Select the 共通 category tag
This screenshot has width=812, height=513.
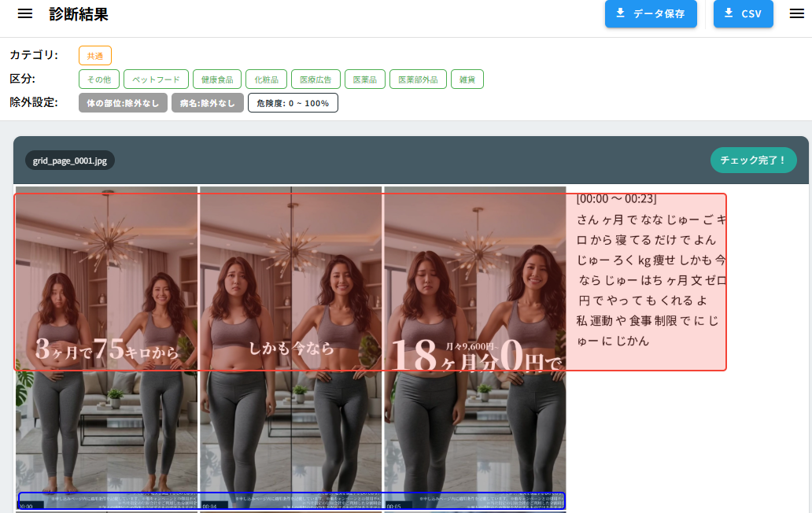95,56
